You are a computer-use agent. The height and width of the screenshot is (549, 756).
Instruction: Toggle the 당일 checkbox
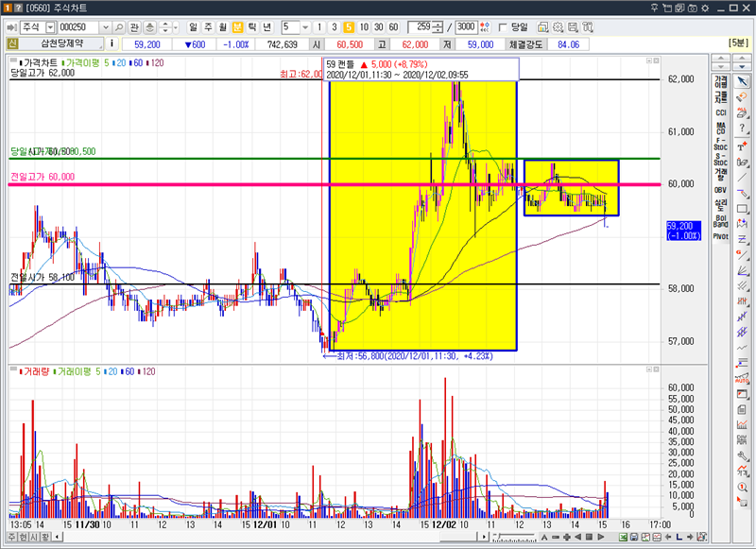pyautogui.click(x=503, y=27)
